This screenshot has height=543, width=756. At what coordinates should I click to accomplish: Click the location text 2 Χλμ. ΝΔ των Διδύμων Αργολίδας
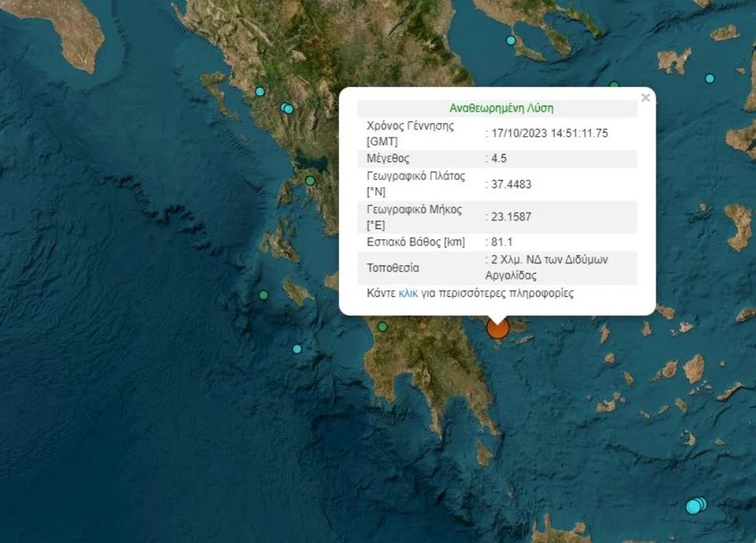546,267
